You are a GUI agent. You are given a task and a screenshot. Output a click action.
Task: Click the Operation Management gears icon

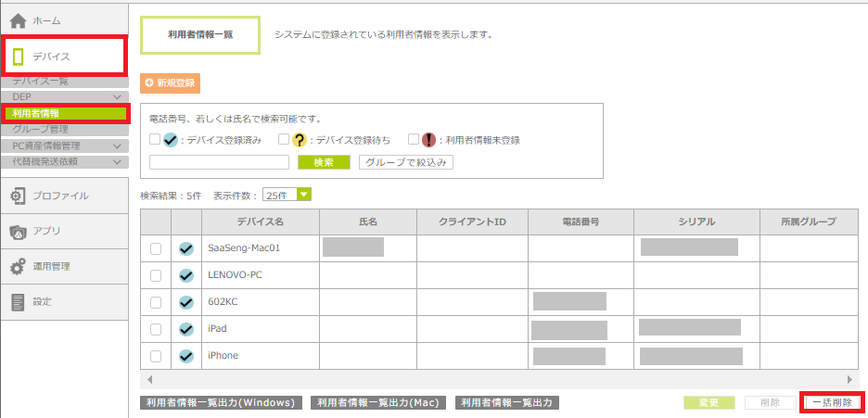point(18,267)
